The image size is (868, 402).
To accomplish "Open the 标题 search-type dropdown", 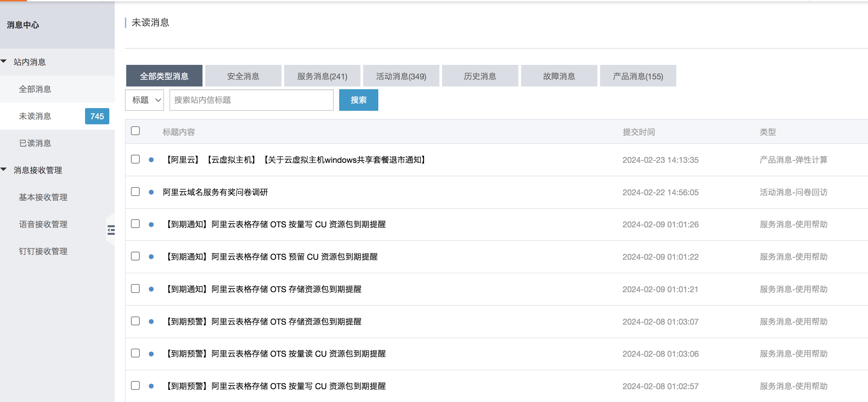I will point(144,100).
